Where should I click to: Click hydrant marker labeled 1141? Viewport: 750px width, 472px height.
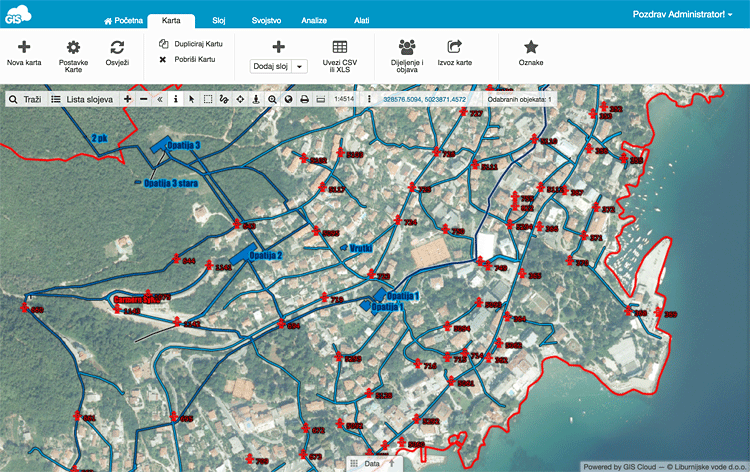(209, 264)
